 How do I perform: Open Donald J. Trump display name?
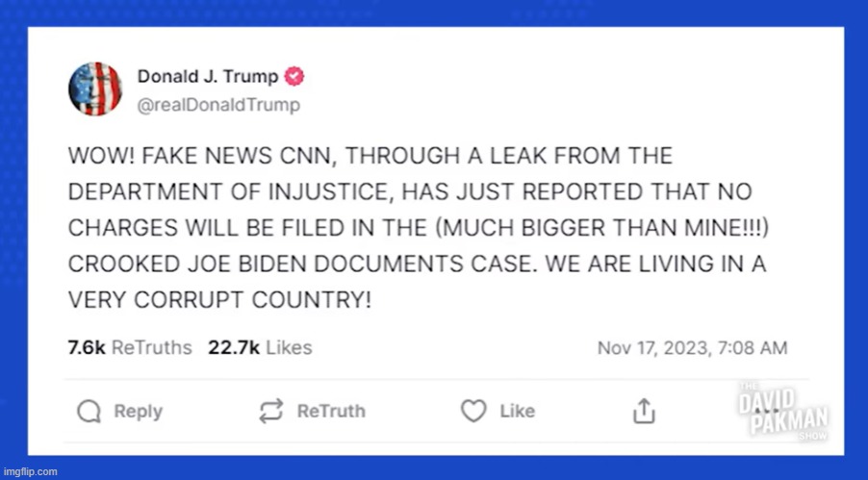pos(208,77)
